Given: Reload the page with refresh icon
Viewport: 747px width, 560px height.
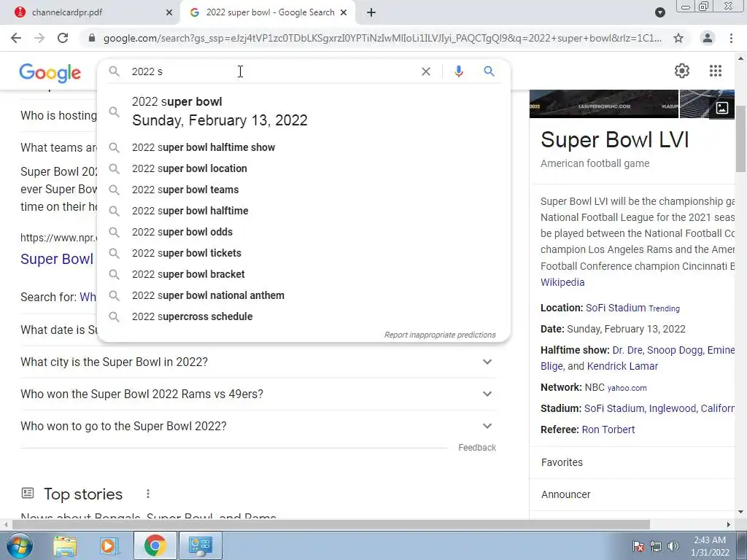Looking at the screenshot, I should pos(63,38).
